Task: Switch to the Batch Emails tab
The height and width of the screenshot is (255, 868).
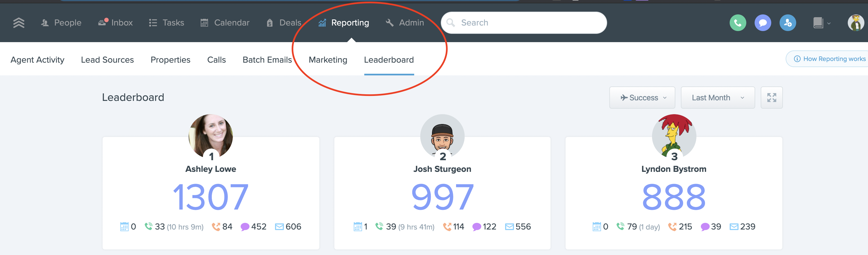Action: pos(267,60)
